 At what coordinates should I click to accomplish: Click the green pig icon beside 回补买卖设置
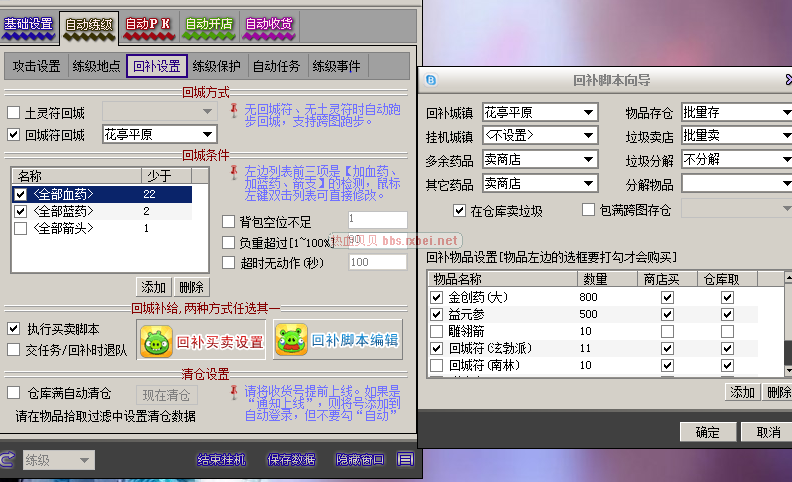154,340
